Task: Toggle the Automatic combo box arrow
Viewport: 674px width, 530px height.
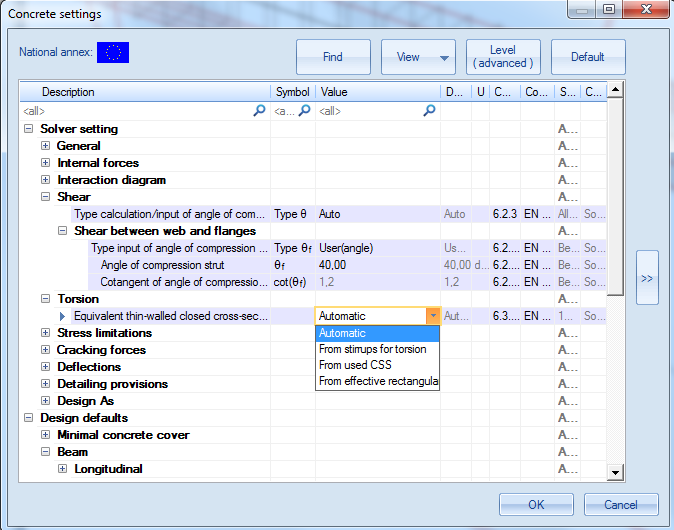Action: pos(433,316)
